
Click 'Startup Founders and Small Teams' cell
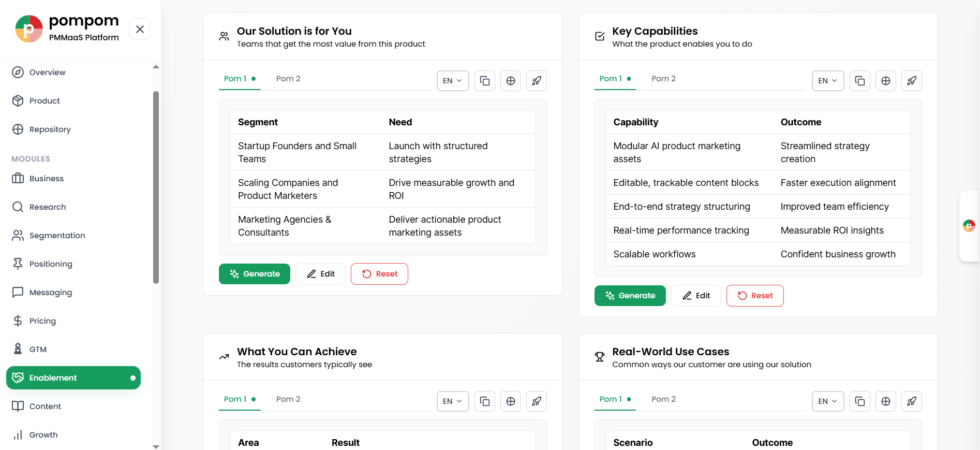(x=305, y=153)
